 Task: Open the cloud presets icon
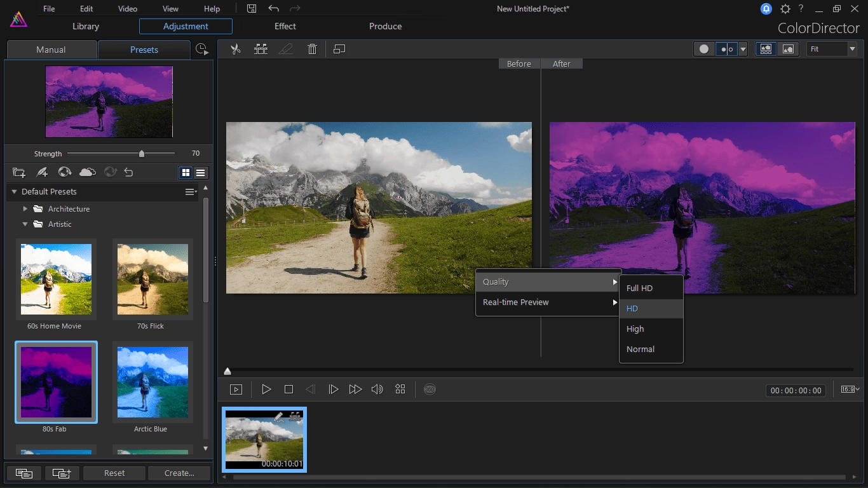tap(88, 172)
